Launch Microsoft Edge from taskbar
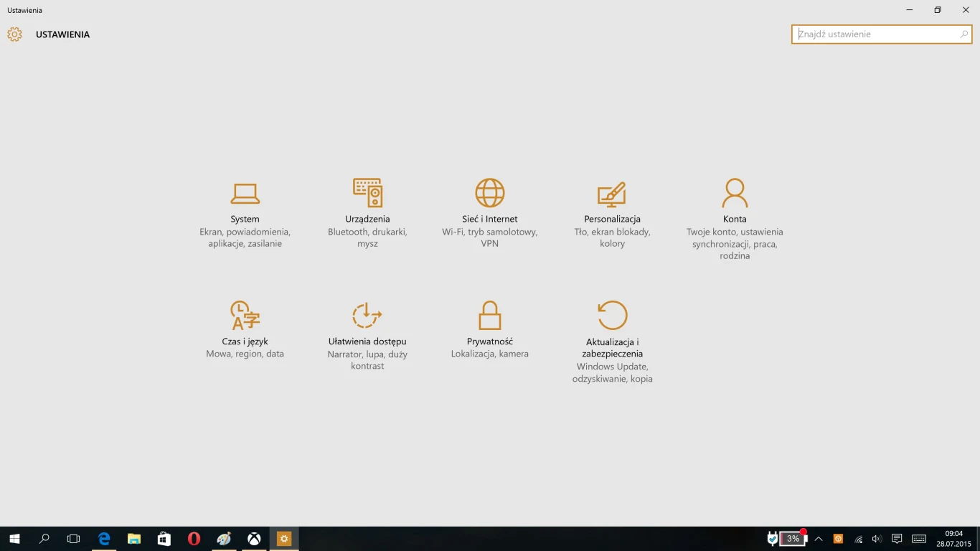Viewport: 980px width, 551px height. pyautogui.click(x=104, y=539)
